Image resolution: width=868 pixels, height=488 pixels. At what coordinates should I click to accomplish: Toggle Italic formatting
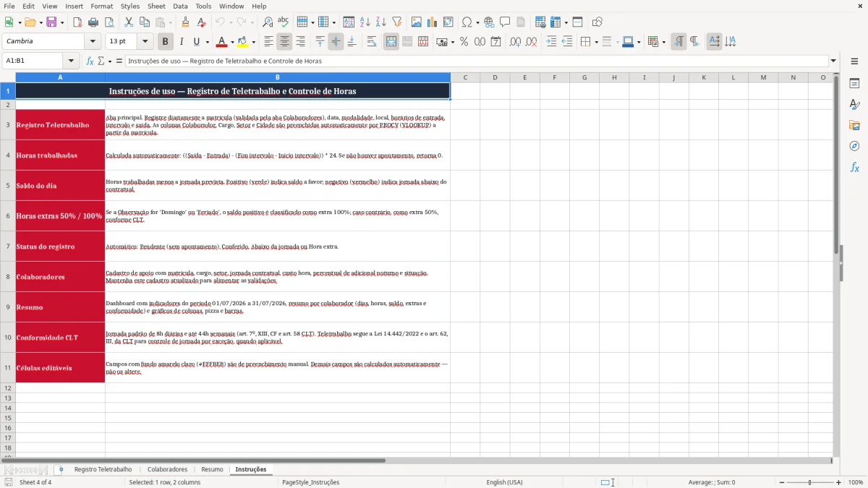182,42
